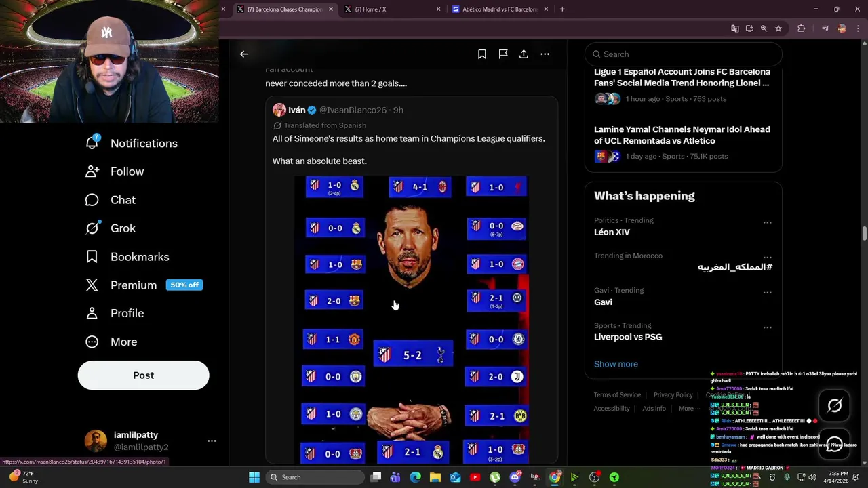Screen dimensions: 868x488
Task: Open Discord from taskbar
Action: 515,477
